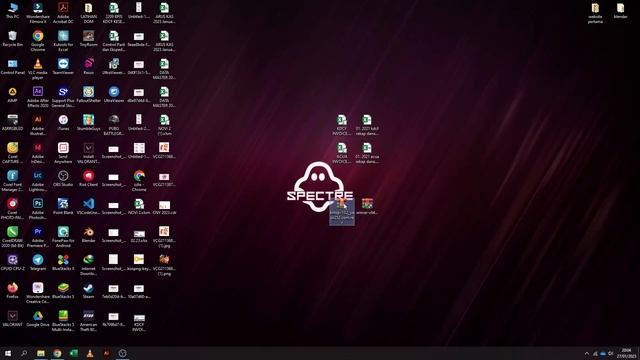Image resolution: width=640 pixels, height=360 pixels.
Task: Open File Explorer from the taskbar
Action: (x=41, y=353)
